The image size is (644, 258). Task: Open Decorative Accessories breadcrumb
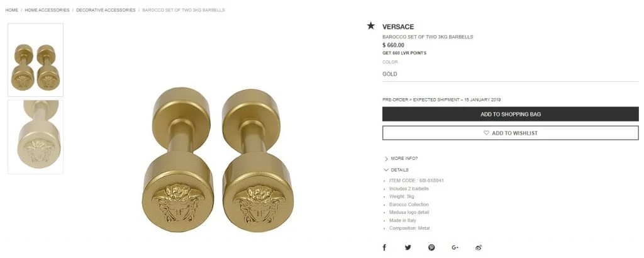[x=106, y=10]
